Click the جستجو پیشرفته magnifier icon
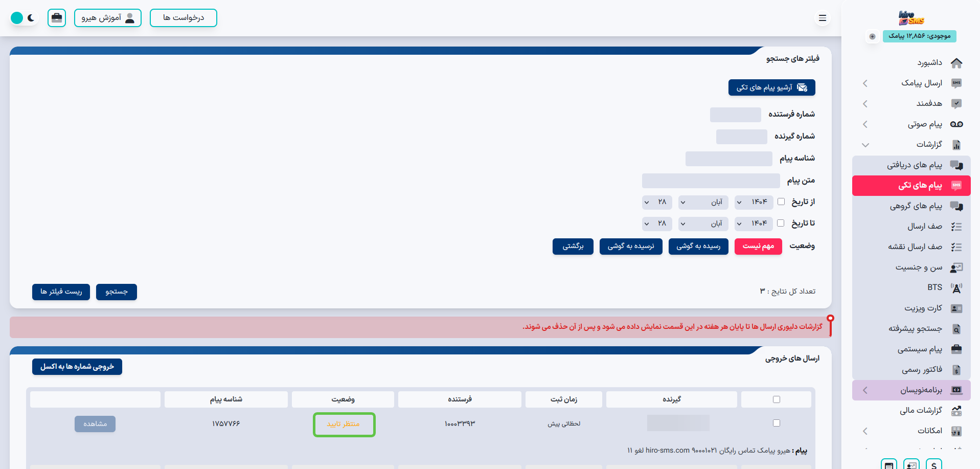This screenshot has width=980, height=469. 956,328
